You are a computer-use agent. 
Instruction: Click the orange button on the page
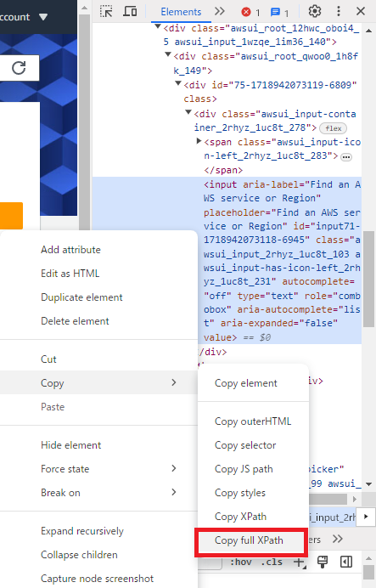11,216
